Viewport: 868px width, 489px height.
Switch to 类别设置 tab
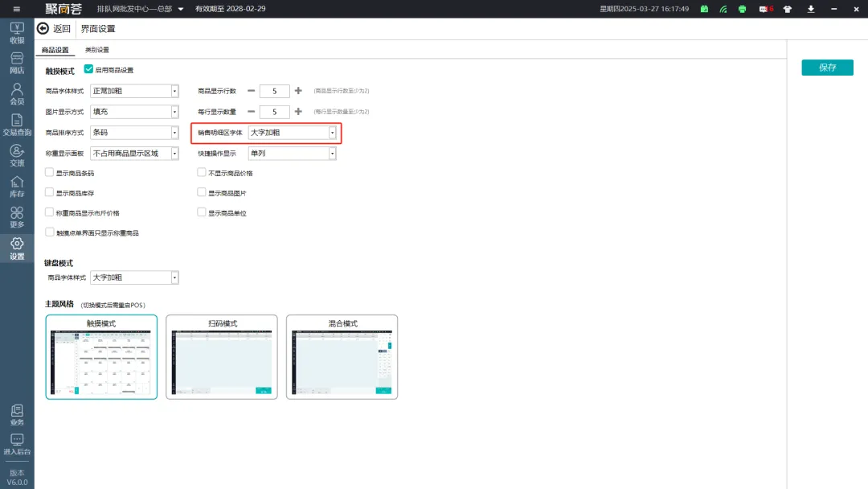(x=97, y=50)
